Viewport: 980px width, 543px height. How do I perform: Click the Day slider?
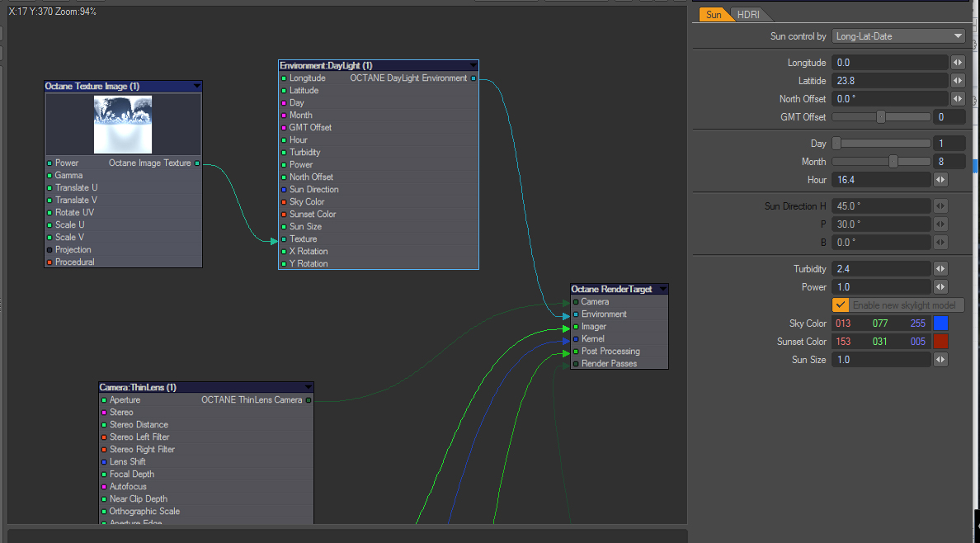click(881, 144)
